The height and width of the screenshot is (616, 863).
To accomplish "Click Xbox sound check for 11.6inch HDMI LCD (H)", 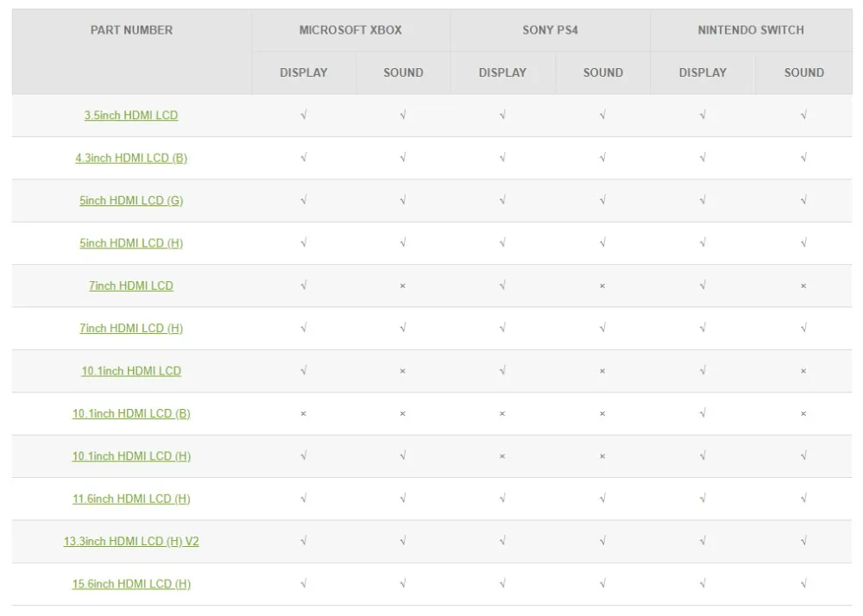I will [403, 499].
